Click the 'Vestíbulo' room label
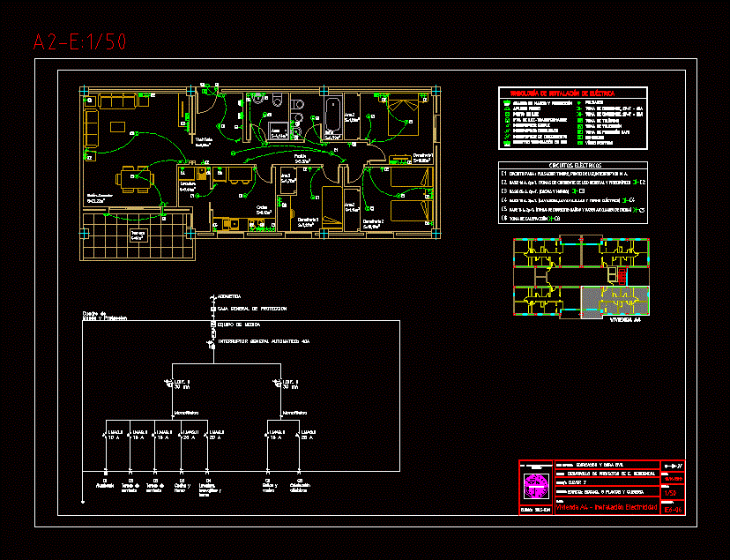 click(x=204, y=142)
